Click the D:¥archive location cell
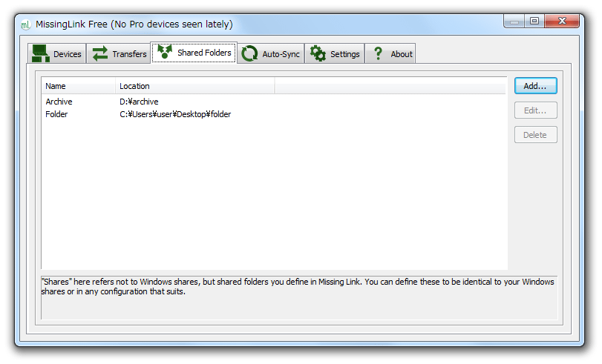The height and width of the screenshot is (364, 602). [139, 102]
